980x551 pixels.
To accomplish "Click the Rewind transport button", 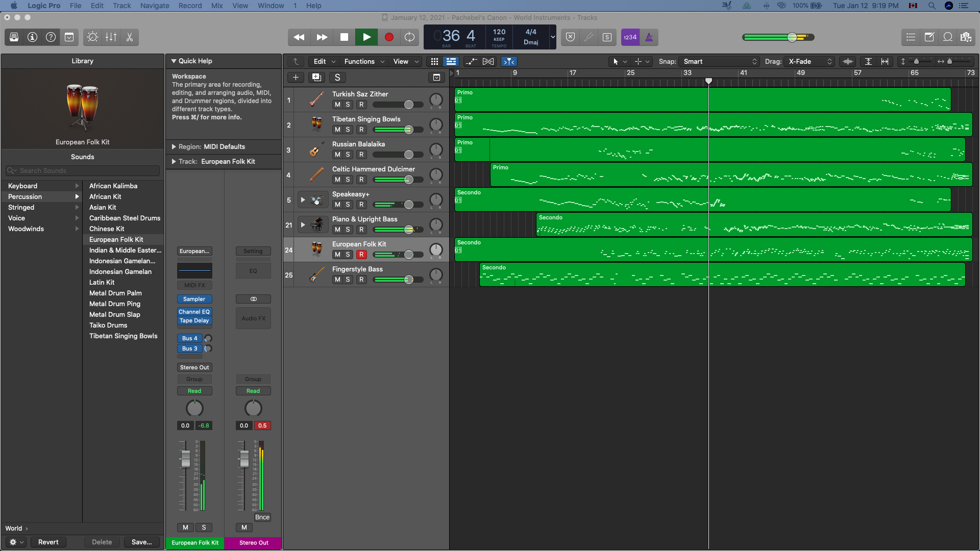I will point(299,37).
